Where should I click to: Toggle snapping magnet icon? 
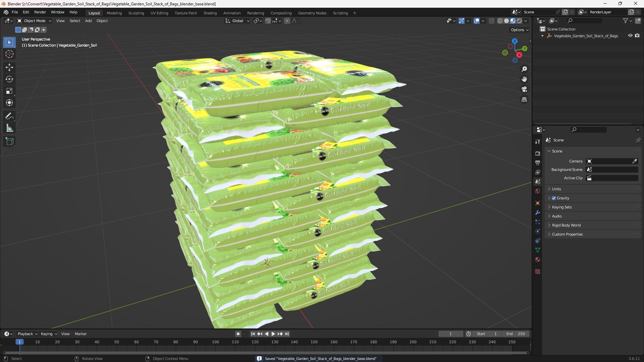coord(268,21)
